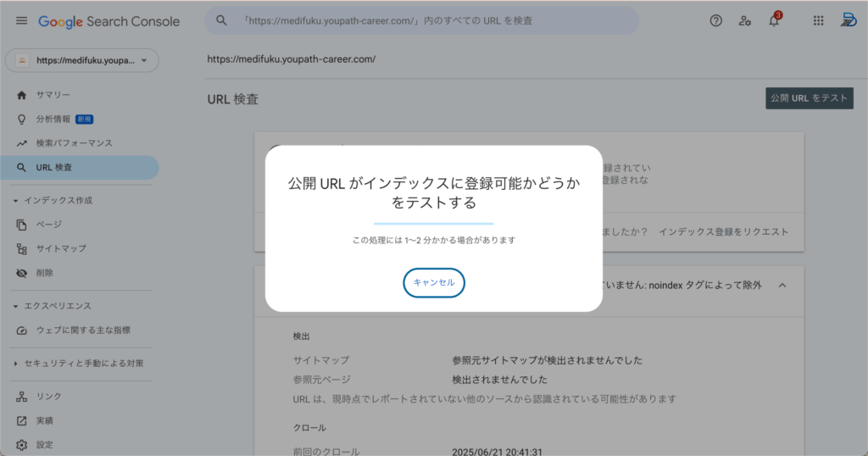
Task: Collapse the インデックス作成 section
Action: pyautogui.click(x=15, y=200)
